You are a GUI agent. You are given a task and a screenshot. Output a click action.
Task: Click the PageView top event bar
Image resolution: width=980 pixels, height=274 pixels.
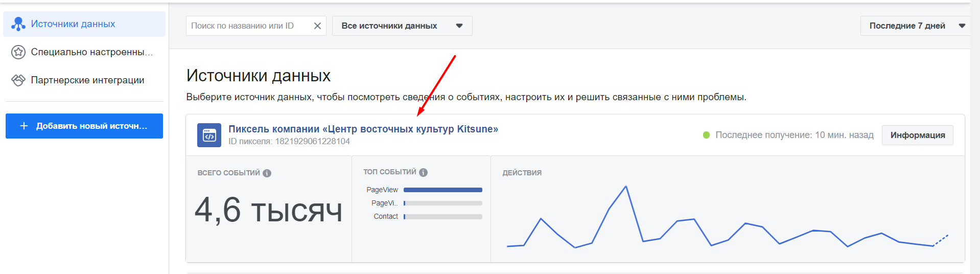(x=443, y=190)
